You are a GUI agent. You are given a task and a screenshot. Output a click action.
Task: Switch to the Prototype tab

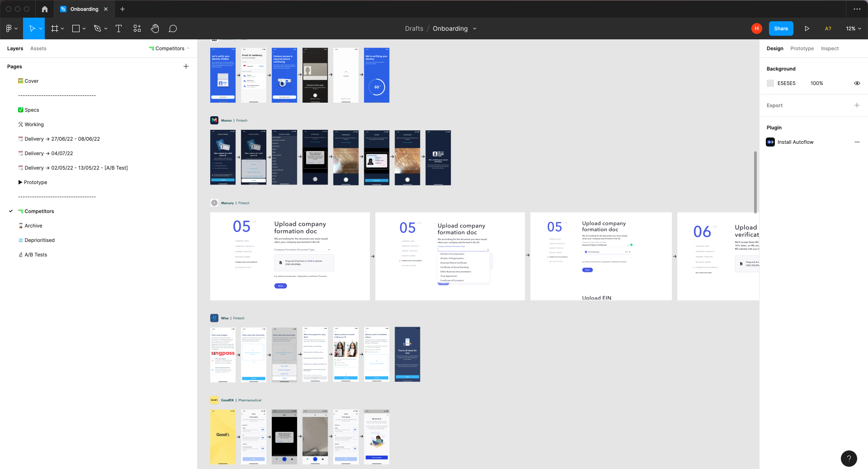tap(802, 48)
